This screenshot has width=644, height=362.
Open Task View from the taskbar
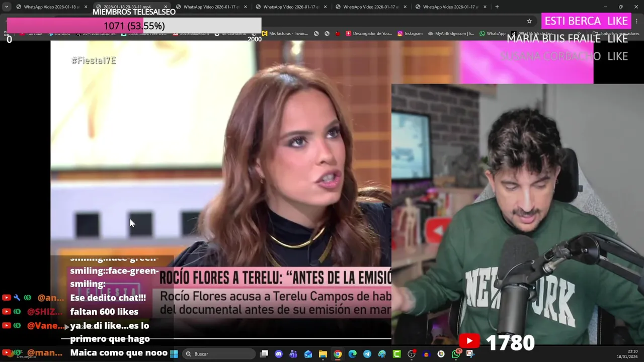click(264, 354)
